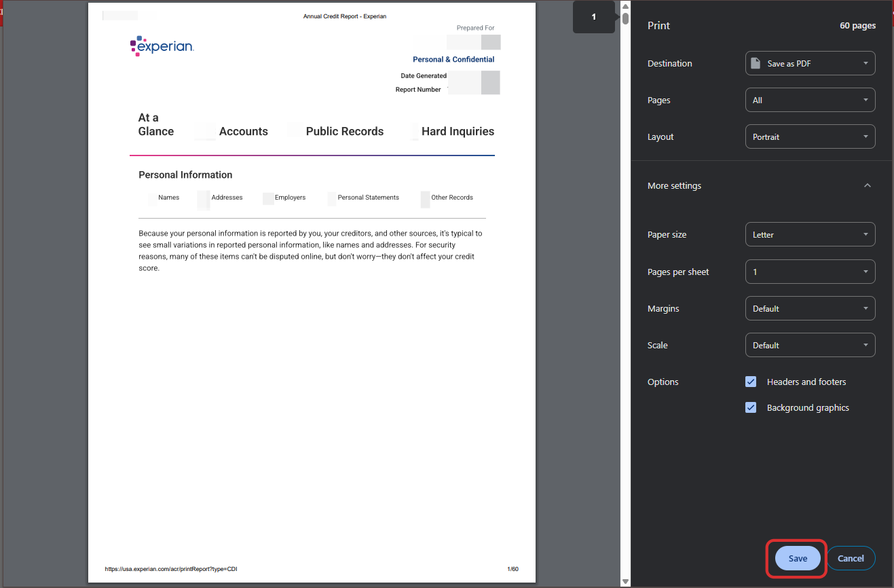Click the Hard Inquiries heading

coord(458,132)
